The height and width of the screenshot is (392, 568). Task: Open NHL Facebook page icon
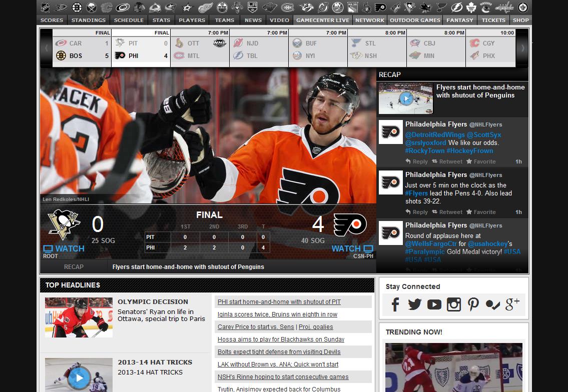[x=395, y=304]
